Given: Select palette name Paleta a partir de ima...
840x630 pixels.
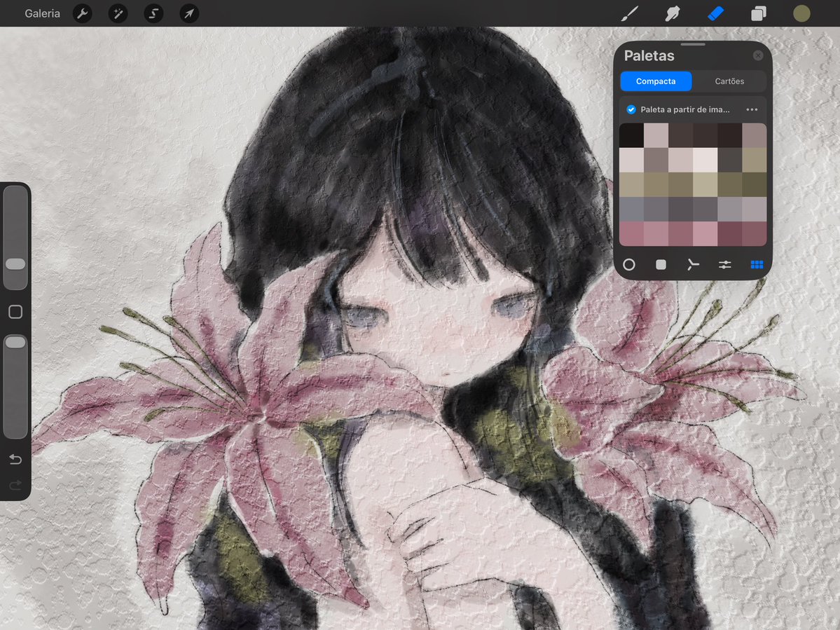Looking at the screenshot, I should coord(684,109).
